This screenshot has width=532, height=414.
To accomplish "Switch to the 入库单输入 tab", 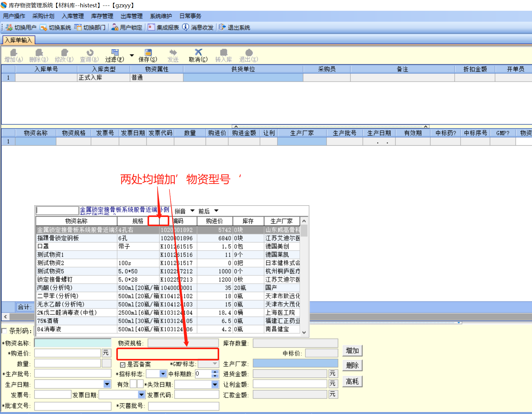I will [19, 40].
